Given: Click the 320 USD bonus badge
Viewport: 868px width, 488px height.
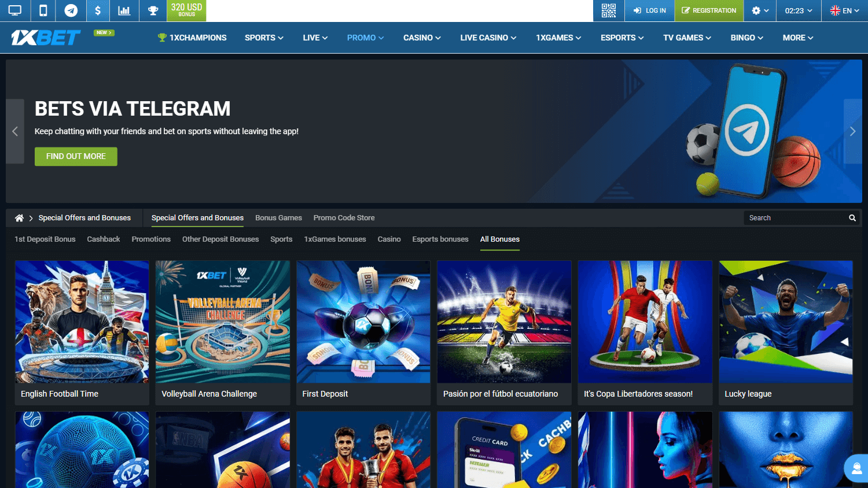Looking at the screenshot, I should pos(186,10).
